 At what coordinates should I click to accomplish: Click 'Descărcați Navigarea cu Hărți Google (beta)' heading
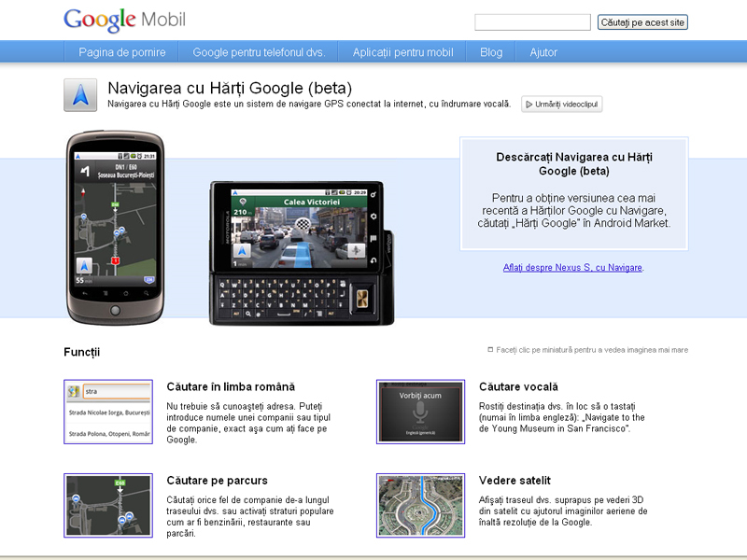click(574, 164)
